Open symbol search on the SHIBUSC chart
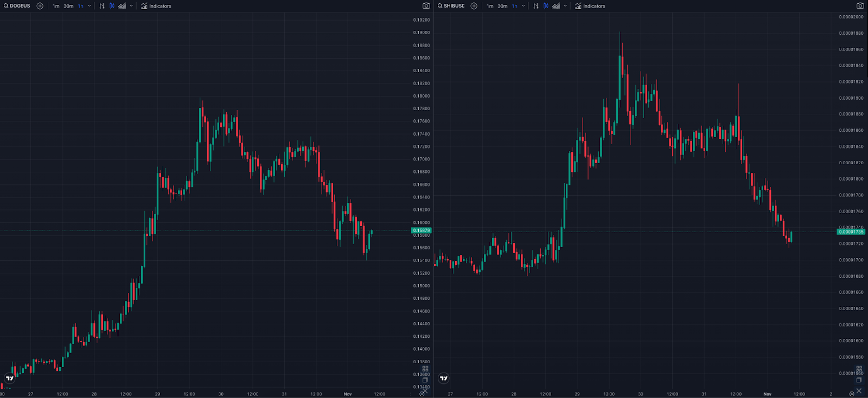Screen dimensions: 868x398 click(451, 6)
